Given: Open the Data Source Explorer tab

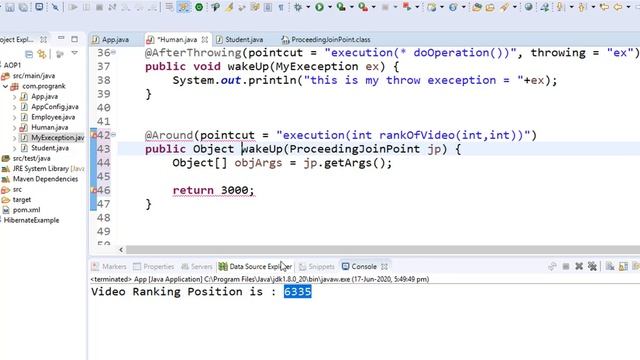Looking at the screenshot, I should (x=256, y=267).
